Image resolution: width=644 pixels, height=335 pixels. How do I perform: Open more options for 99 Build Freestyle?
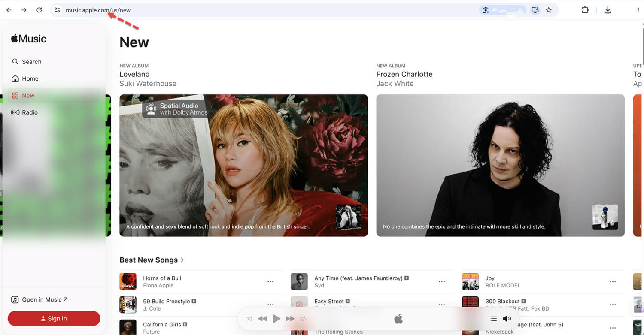point(270,304)
